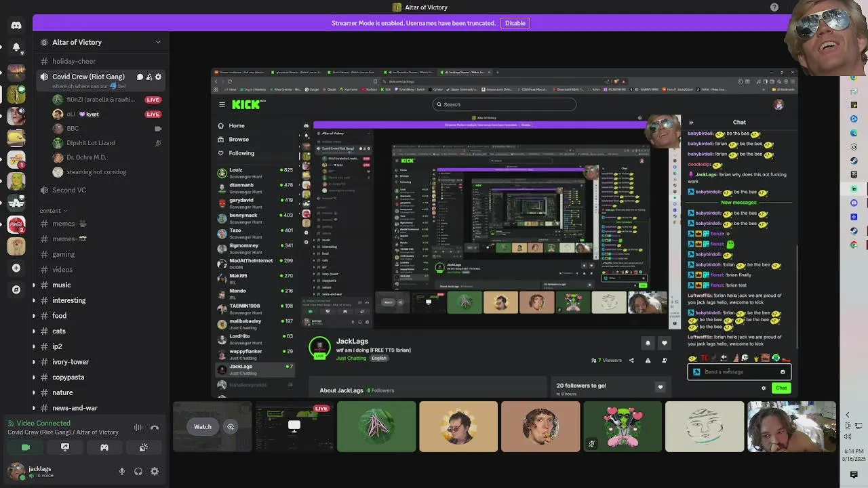This screenshot has width=868, height=488.
Task: Collapse the content category
Action: (x=52, y=211)
